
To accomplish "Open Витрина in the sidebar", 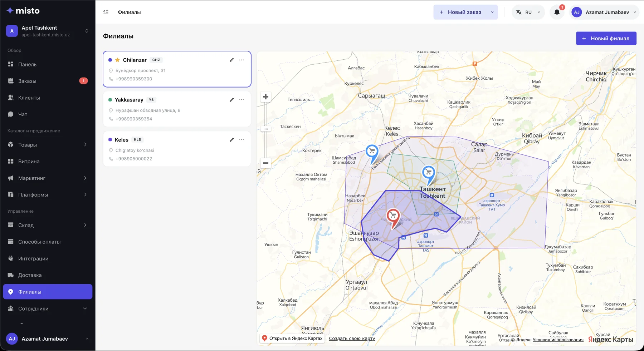I will 48,162.
